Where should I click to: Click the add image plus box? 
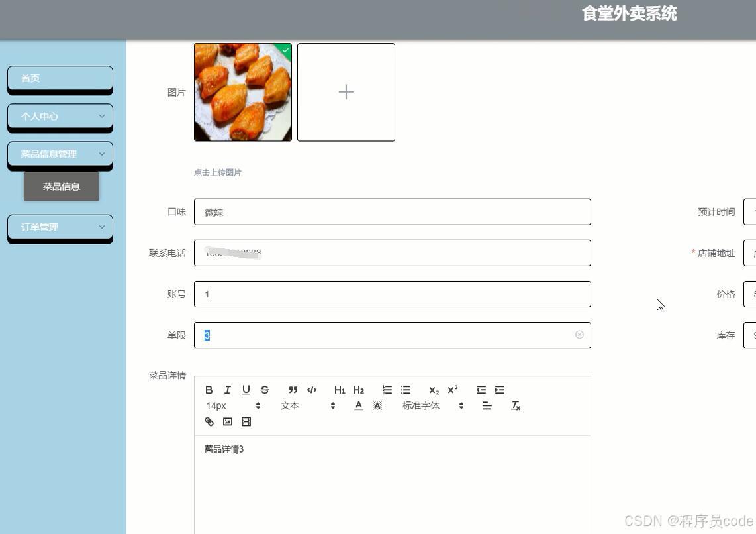346,92
